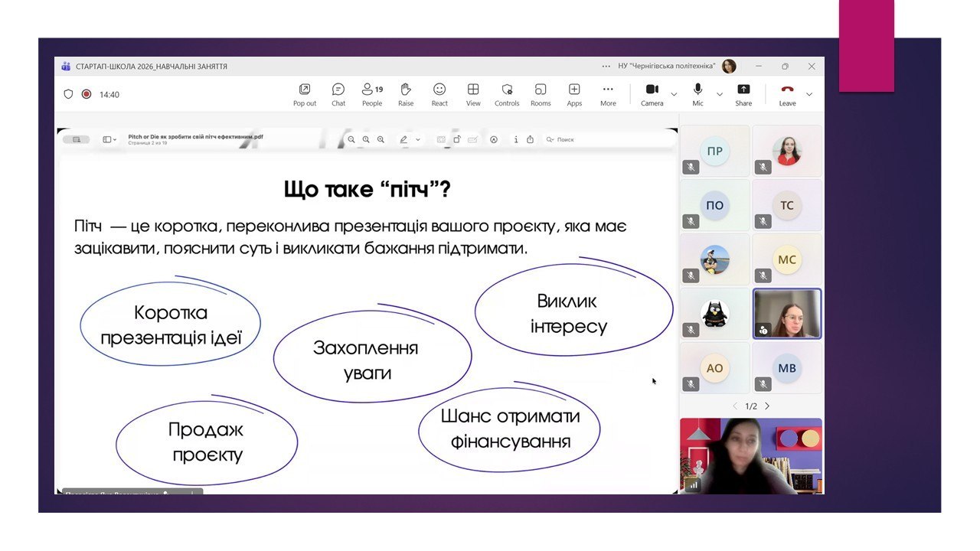Expand the Camera options dropdown arrow
The height and width of the screenshot is (551, 980).
[674, 94]
